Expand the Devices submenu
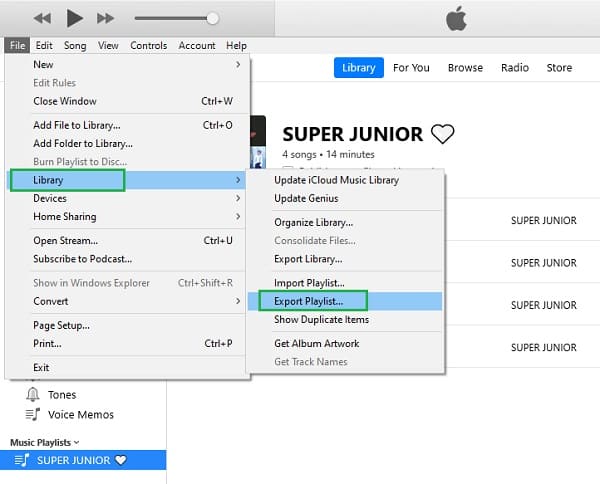Screen dimensions: 600x484 click(128, 198)
